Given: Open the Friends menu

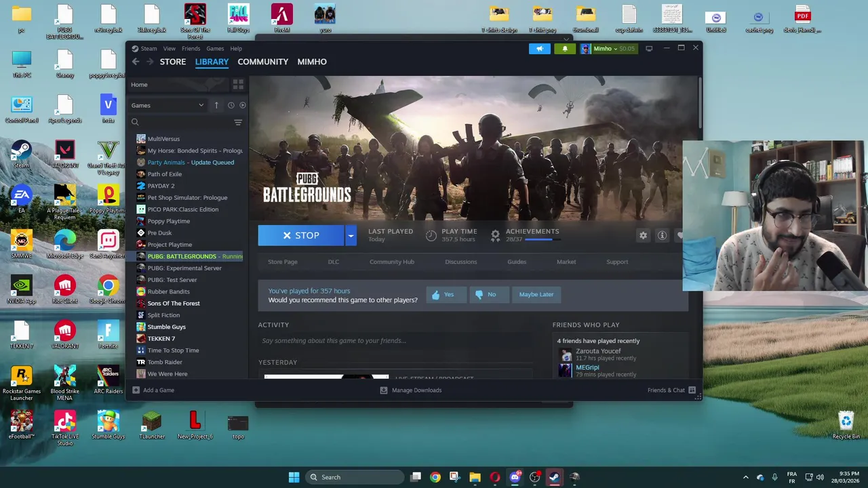Looking at the screenshot, I should [191, 49].
